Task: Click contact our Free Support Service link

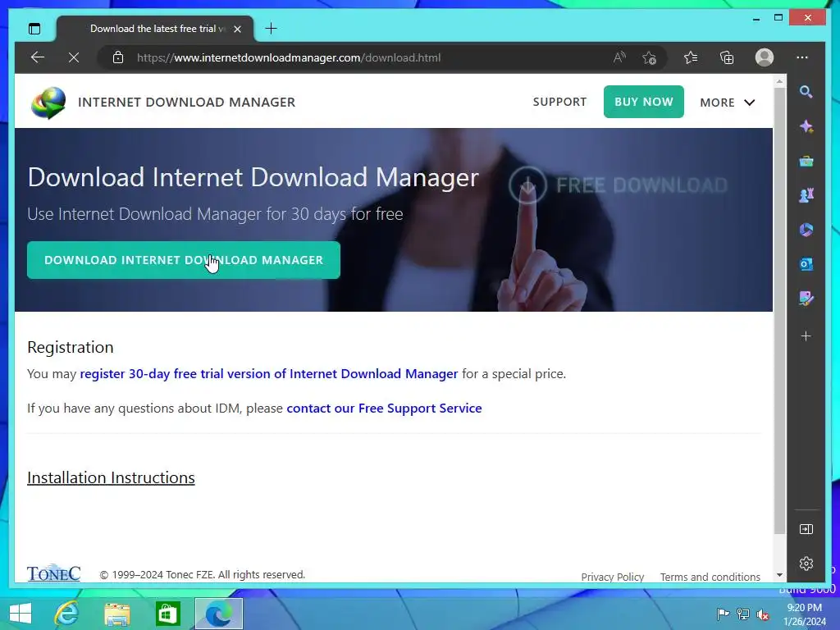Action: coord(384,409)
